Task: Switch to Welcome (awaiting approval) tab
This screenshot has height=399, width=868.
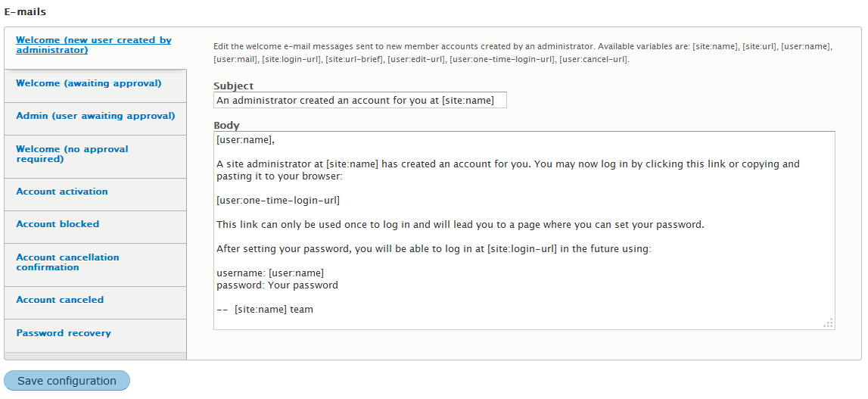Action: coord(89,83)
